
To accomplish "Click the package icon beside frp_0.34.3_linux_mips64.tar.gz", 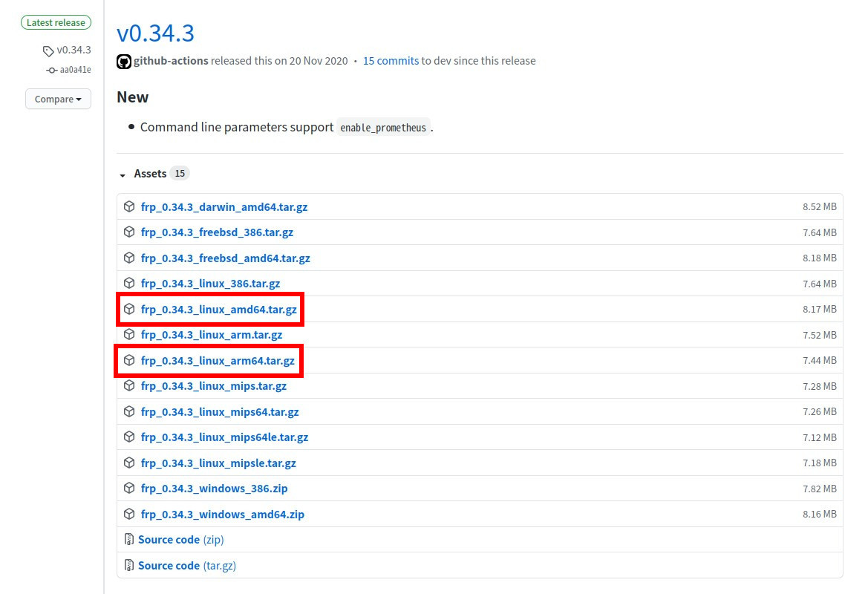I will click(129, 411).
